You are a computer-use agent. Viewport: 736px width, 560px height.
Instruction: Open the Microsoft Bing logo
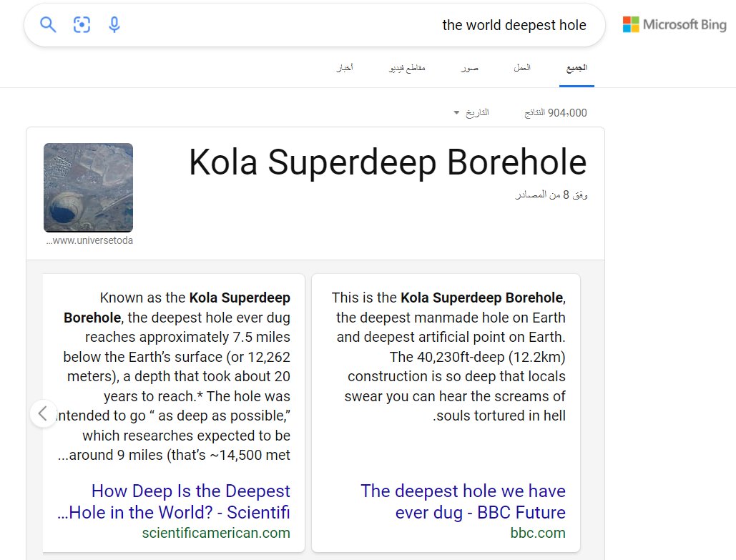[x=674, y=24]
